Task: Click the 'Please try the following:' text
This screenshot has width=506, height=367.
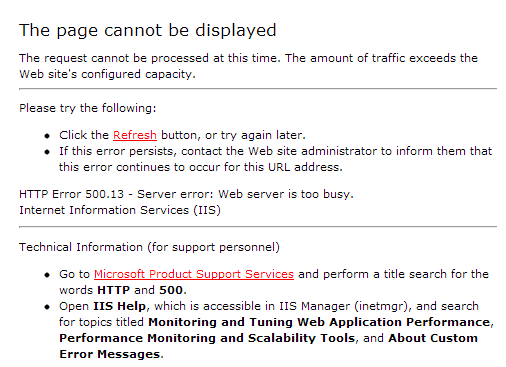Action: (x=88, y=108)
